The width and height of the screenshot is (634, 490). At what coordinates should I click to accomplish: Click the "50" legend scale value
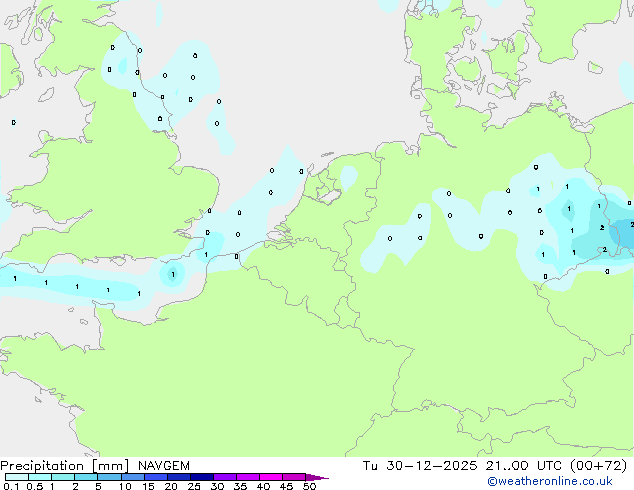point(309,486)
